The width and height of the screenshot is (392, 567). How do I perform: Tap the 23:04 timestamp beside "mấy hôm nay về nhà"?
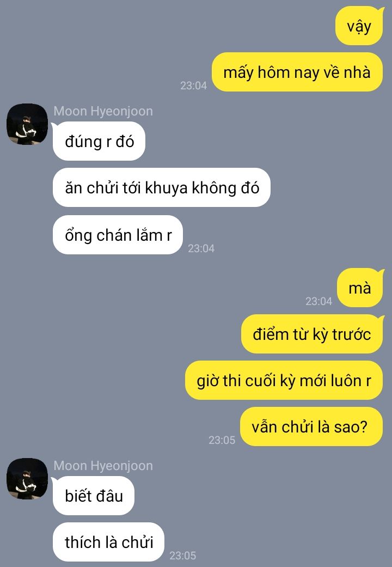click(x=193, y=86)
